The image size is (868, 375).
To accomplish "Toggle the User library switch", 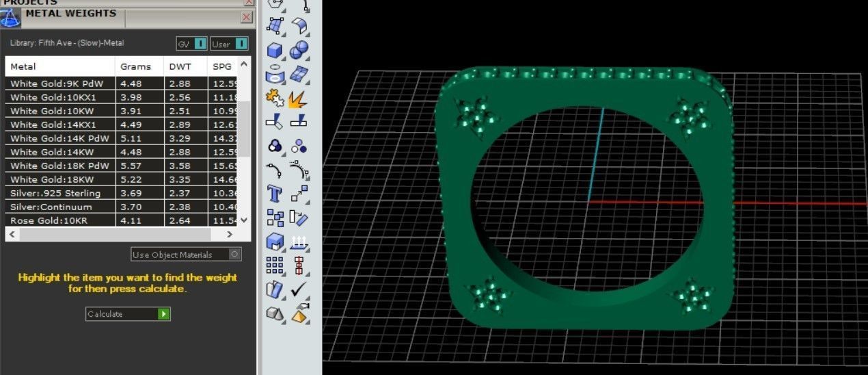I will 229,44.
